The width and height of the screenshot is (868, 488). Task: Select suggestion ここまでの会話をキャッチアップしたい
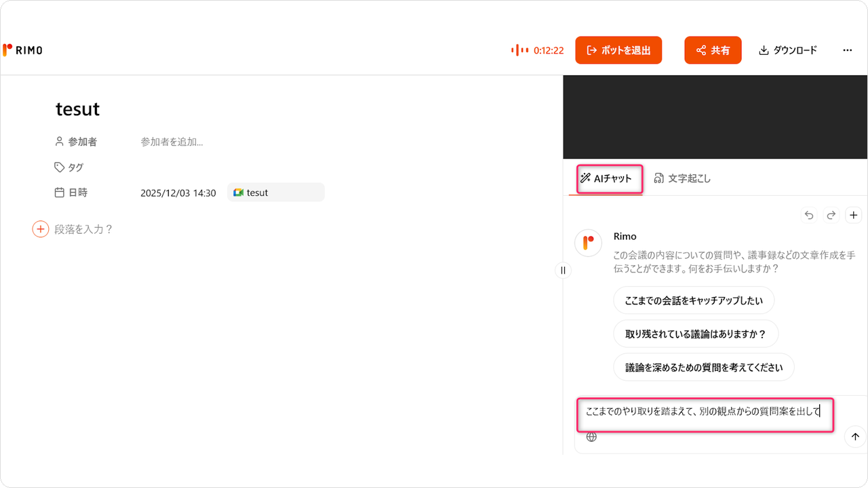point(694,300)
